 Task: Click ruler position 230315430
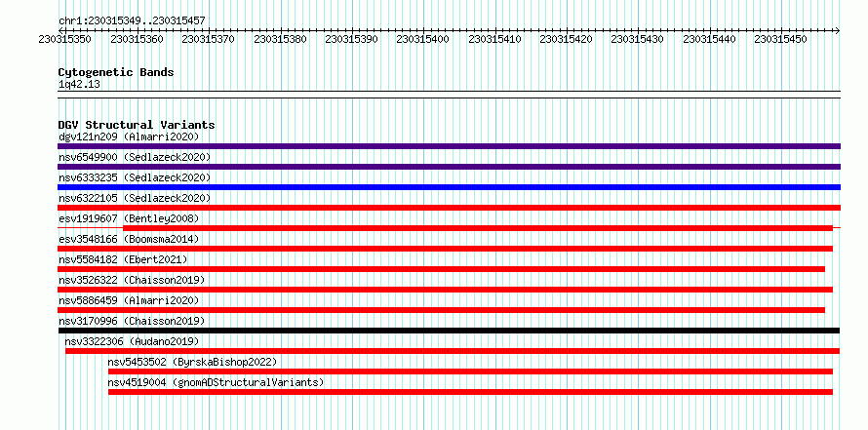pos(638,39)
